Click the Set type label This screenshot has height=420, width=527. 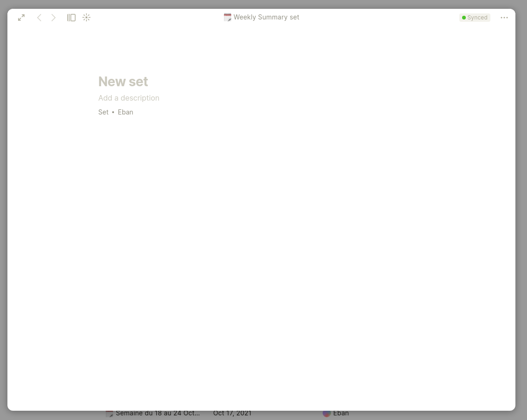pyautogui.click(x=103, y=112)
